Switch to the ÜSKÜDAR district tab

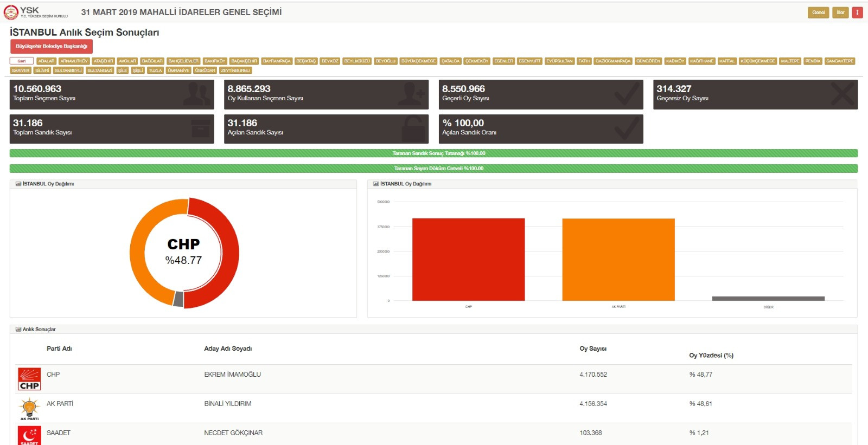205,70
